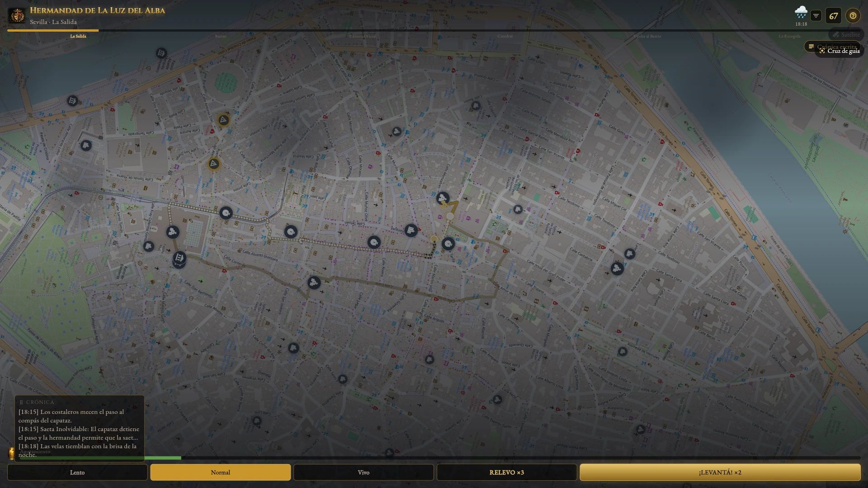Click upper gold triangle warning marker

tap(223, 120)
